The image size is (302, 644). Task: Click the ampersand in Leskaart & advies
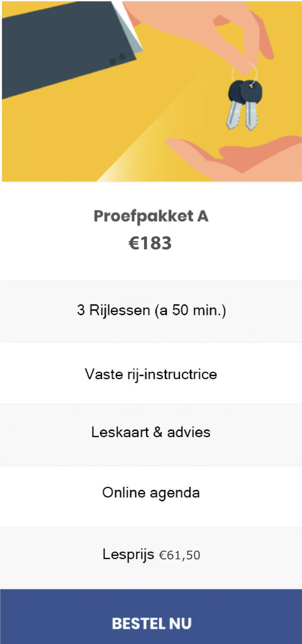(158, 432)
